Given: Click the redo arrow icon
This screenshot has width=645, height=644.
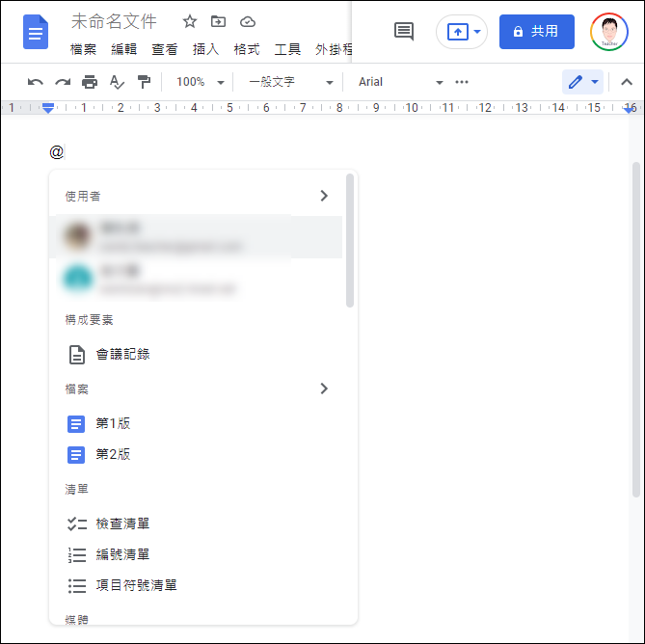Looking at the screenshot, I should 63,82.
